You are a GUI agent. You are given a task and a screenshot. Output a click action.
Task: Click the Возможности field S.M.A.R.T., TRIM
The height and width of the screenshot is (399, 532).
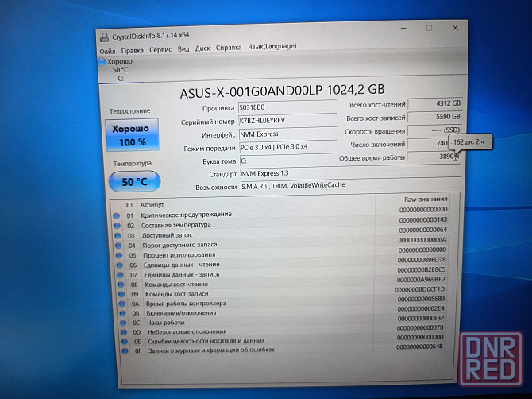350,185
